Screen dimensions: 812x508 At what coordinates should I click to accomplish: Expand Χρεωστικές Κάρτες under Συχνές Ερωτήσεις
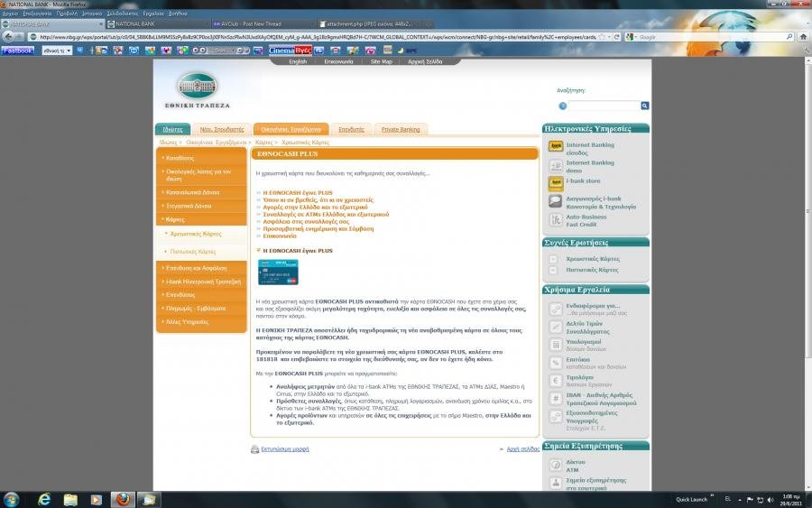pyautogui.click(x=553, y=259)
